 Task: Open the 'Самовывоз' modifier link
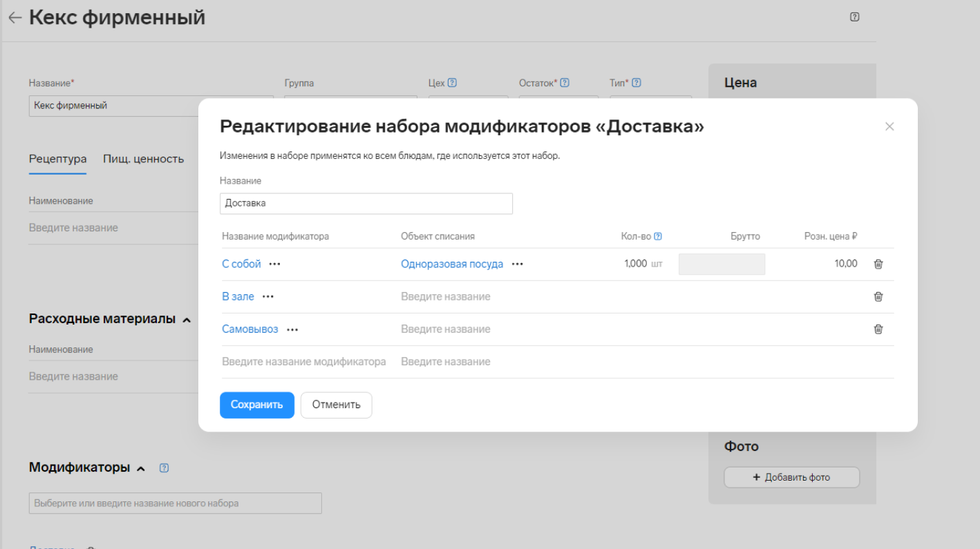pyautogui.click(x=250, y=329)
